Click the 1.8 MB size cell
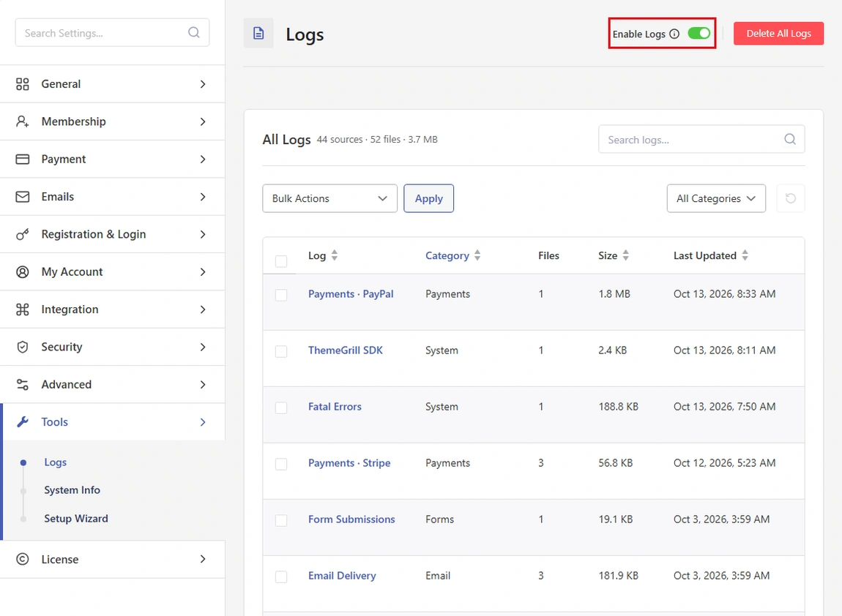This screenshot has width=842, height=616. [614, 294]
